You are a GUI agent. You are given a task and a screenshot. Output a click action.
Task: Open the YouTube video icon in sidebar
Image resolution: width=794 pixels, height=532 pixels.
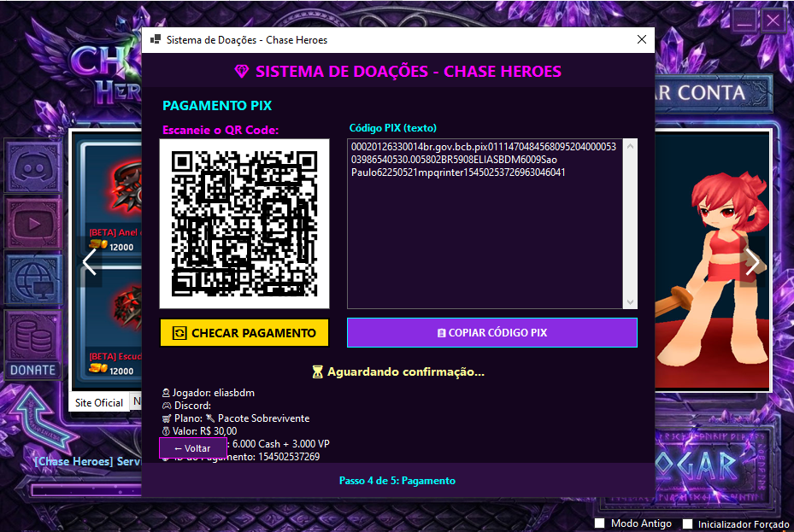(x=33, y=223)
